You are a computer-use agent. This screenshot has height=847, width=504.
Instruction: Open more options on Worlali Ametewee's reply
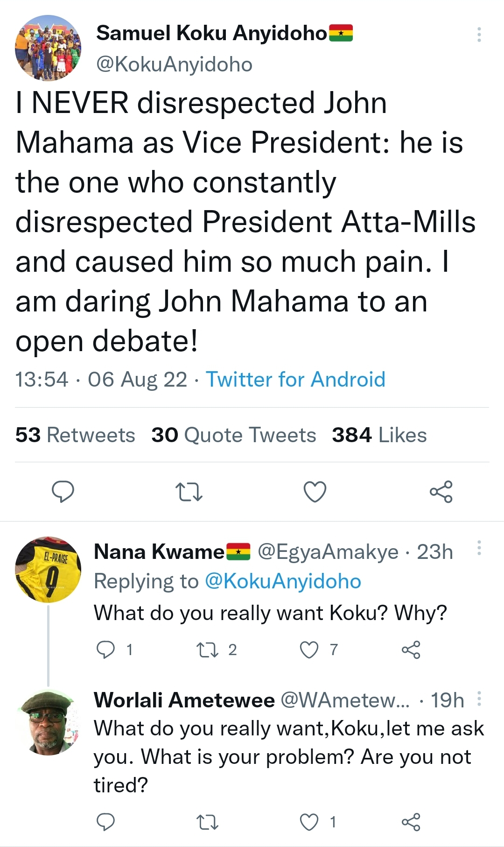(479, 699)
